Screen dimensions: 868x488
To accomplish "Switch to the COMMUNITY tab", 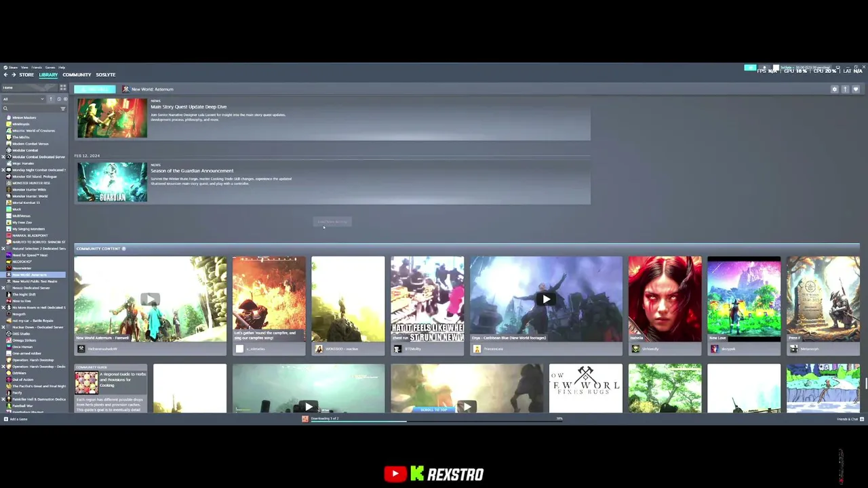I will 77,75.
